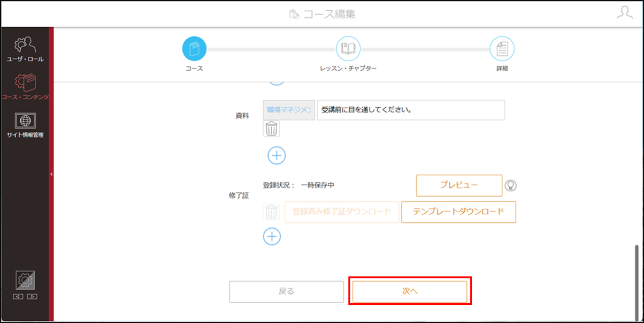Click the left arrow under the settings gear

coord(18,296)
